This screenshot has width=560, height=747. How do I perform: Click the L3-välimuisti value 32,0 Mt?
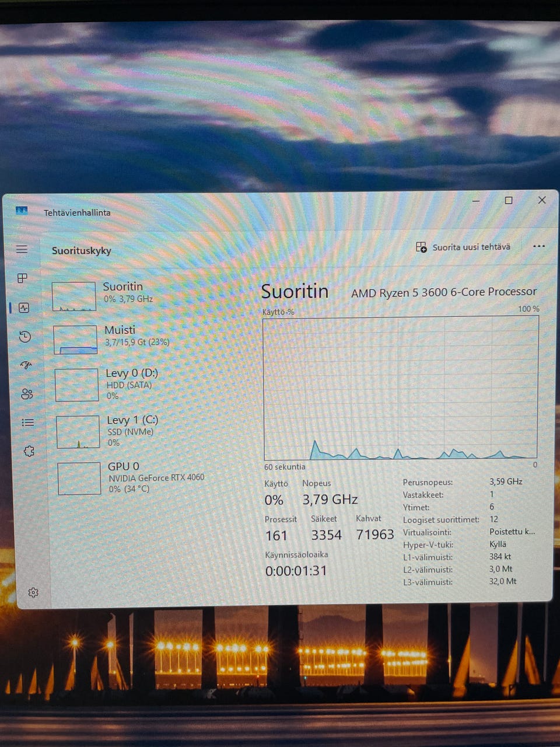(503, 581)
